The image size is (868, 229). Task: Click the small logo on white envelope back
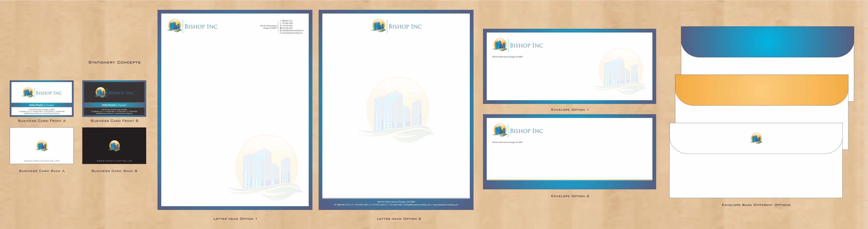(x=756, y=138)
